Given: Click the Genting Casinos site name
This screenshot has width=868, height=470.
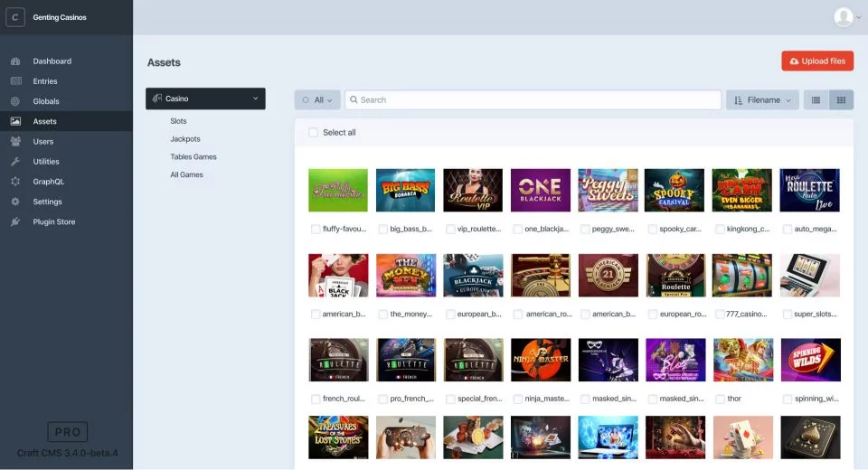Looking at the screenshot, I should pyautogui.click(x=60, y=17).
